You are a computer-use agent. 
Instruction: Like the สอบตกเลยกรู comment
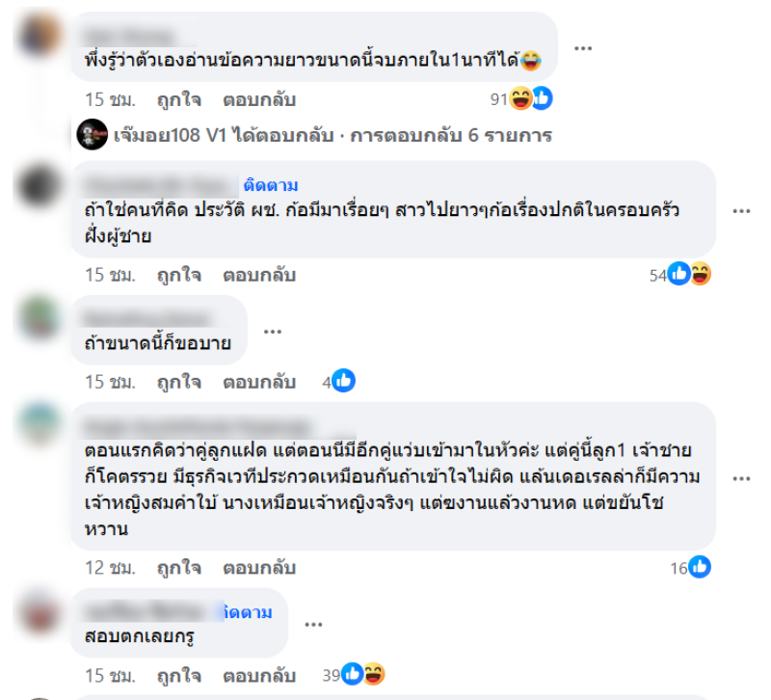[179, 675]
